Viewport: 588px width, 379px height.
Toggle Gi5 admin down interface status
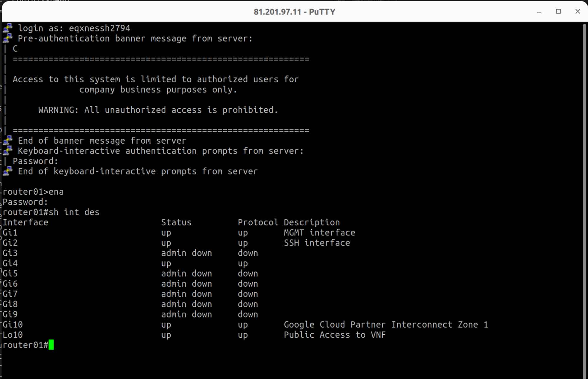click(x=186, y=273)
